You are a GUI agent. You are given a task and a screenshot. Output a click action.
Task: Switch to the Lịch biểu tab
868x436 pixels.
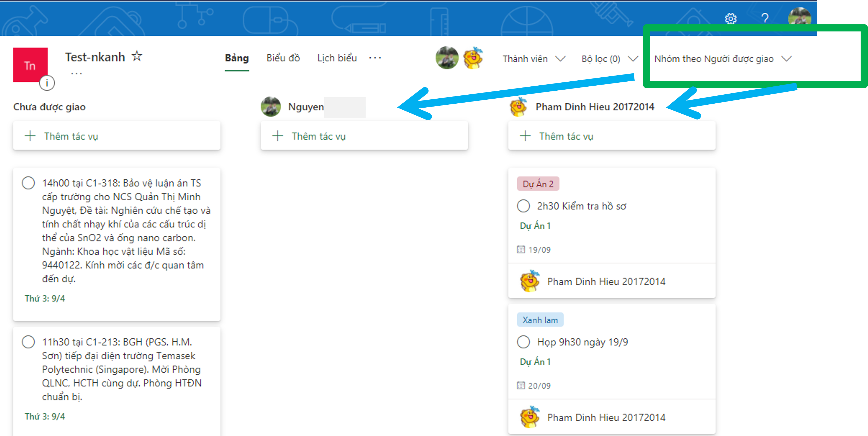pyautogui.click(x=337, y=58)
